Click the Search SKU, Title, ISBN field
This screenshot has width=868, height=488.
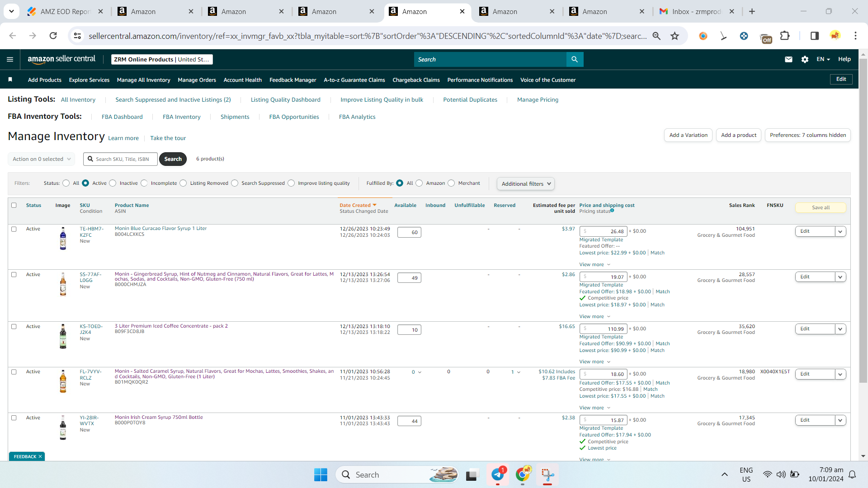(x=120, y=159)
